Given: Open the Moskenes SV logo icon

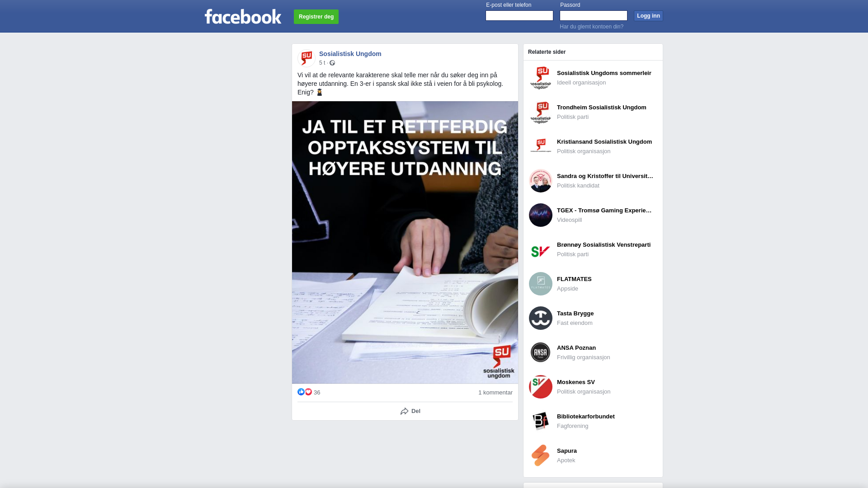Looking at the screenshot, I should click(x=541, y=387).
